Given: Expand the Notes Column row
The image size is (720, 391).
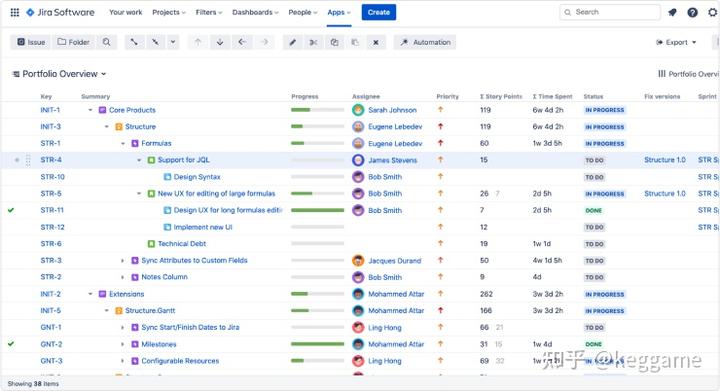Looking at the screenshot, I should pyautogui.click(x=122, y=277).
